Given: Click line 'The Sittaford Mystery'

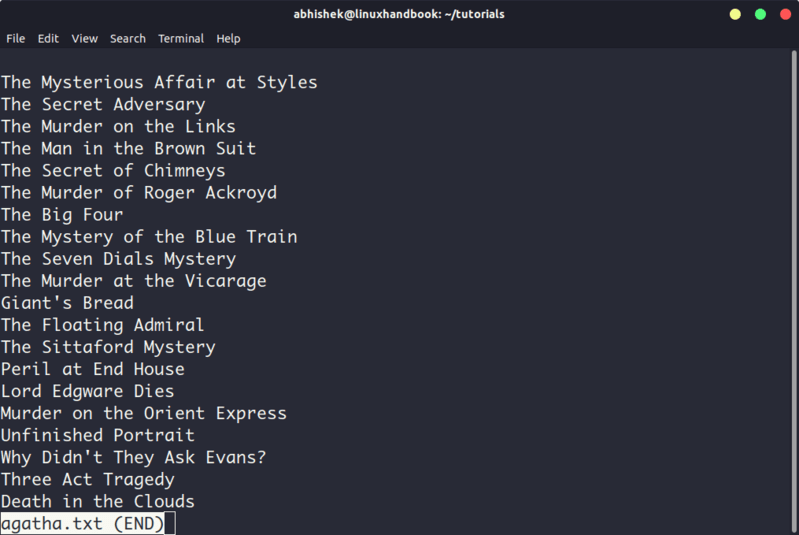Looking at the screenshot, I should point(108,347).
